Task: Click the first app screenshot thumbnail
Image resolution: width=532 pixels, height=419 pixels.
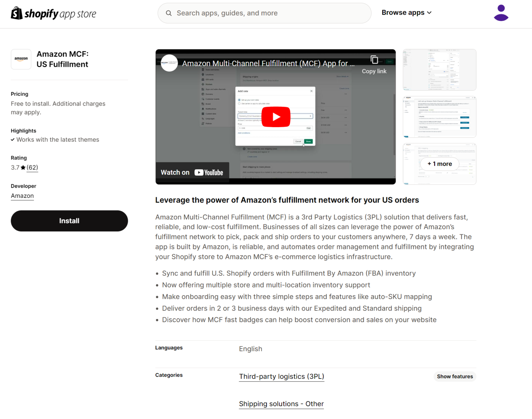Action: (439, 70)
